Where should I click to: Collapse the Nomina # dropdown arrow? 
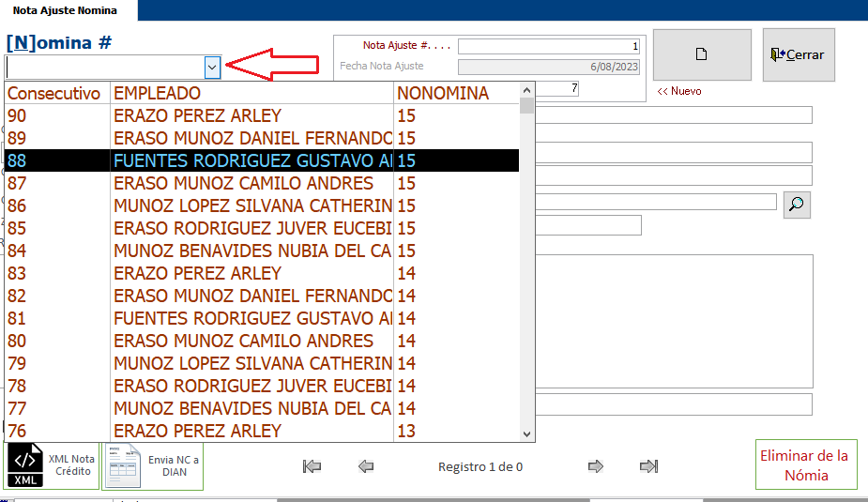click(x=212, y=67)
